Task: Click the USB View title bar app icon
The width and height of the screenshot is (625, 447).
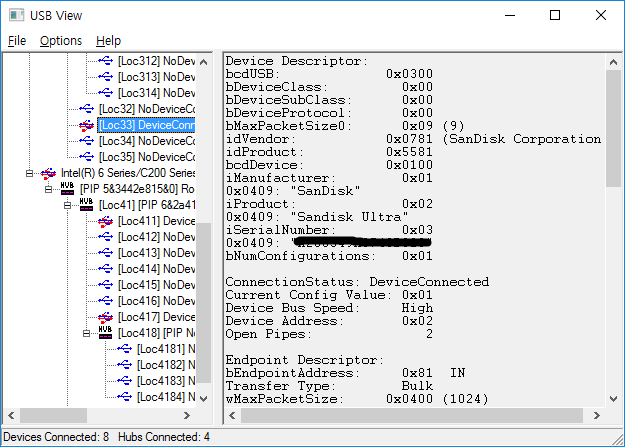Action: (x=16, y=16)
